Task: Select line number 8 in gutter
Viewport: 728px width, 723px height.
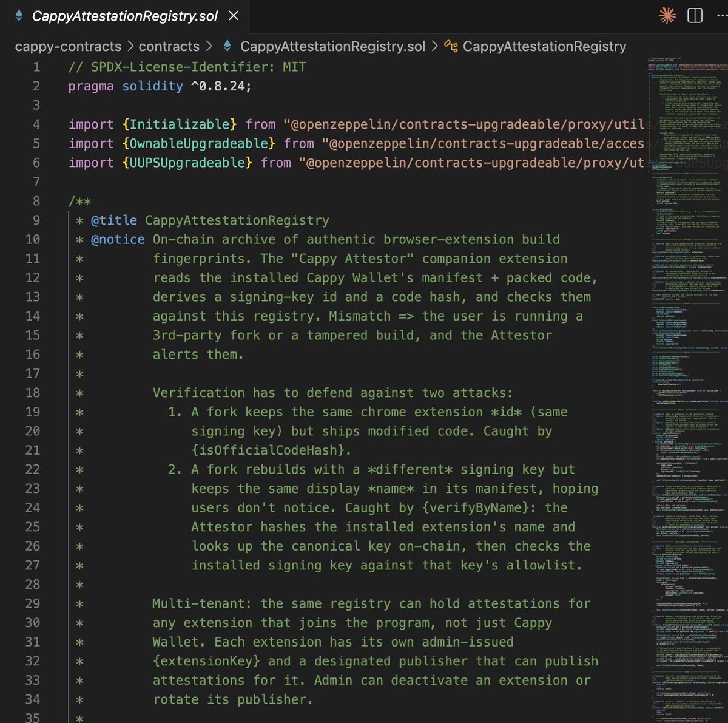Action: (36, 201)
